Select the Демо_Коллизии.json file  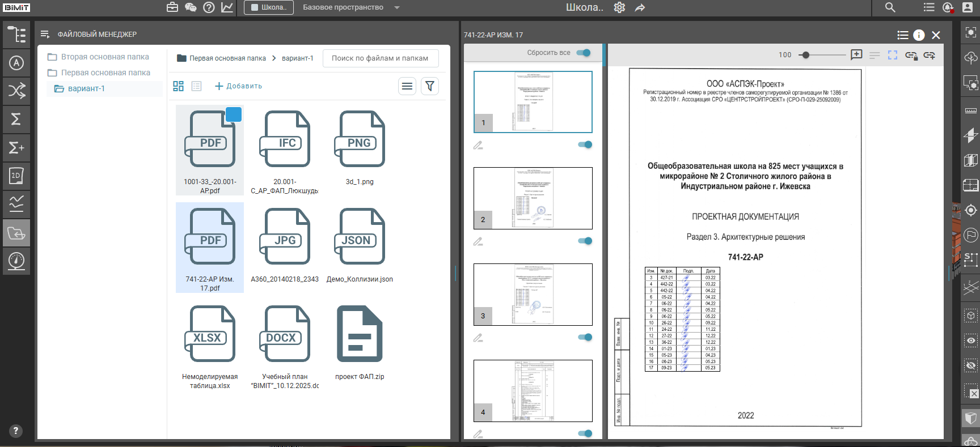pos(360,246)
